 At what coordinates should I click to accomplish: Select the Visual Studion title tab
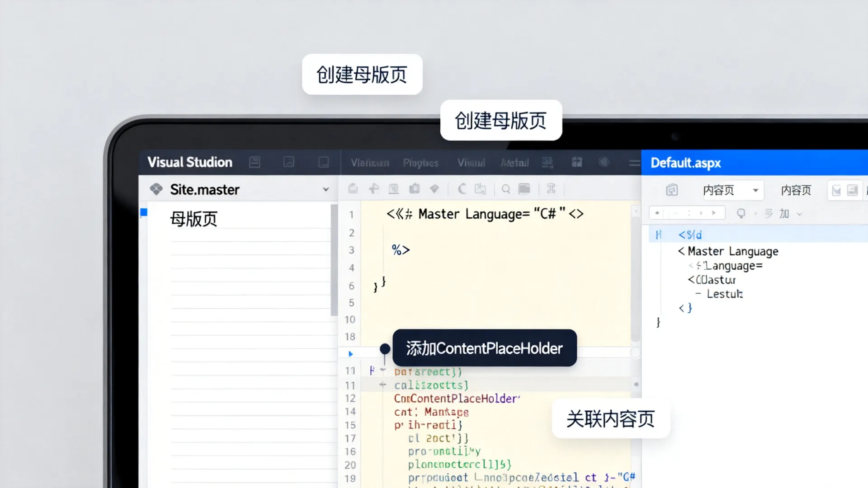[x=190, y=162]
